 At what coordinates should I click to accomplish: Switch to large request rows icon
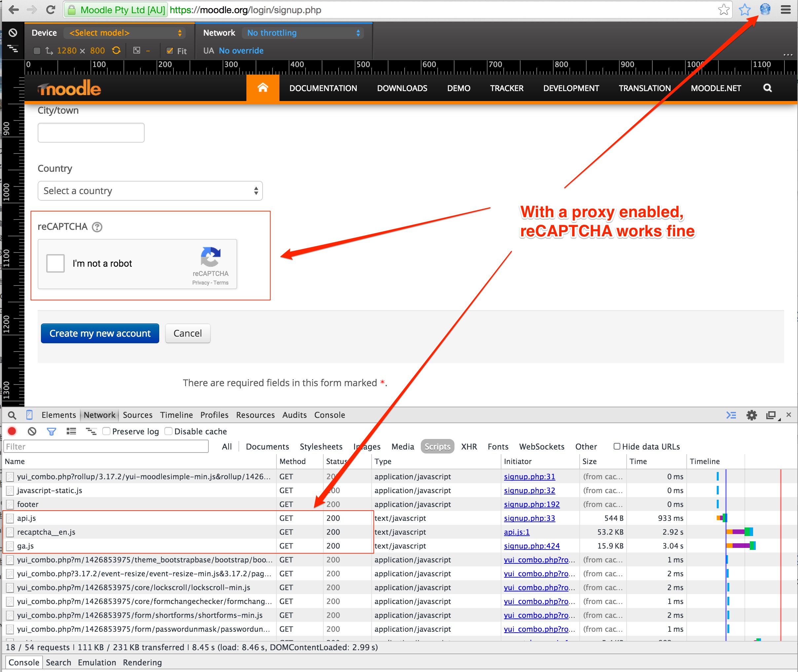[71, 431]
